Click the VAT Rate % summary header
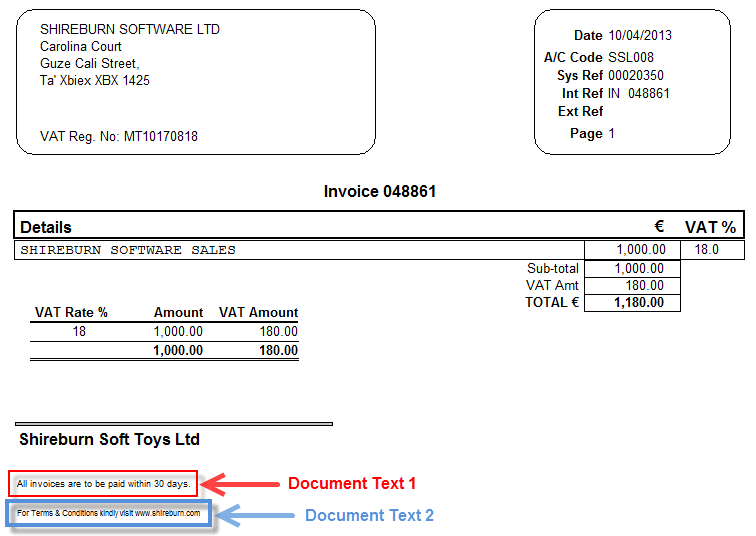 (71, 312)
